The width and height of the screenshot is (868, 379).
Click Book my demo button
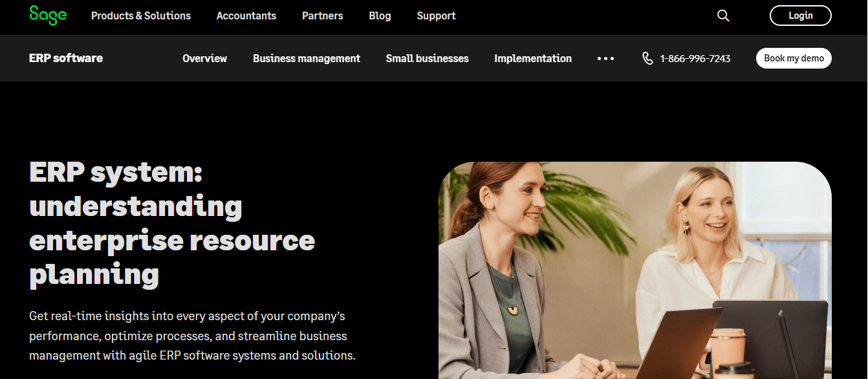click(794, 58)
